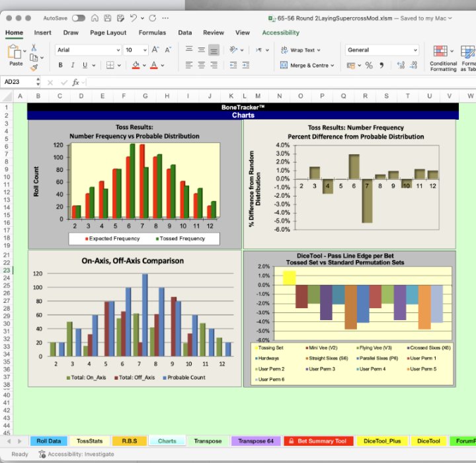This screenshot has height=463, width=476.
Task: Click the Save icon in title bar
Action: pos(107,19)
